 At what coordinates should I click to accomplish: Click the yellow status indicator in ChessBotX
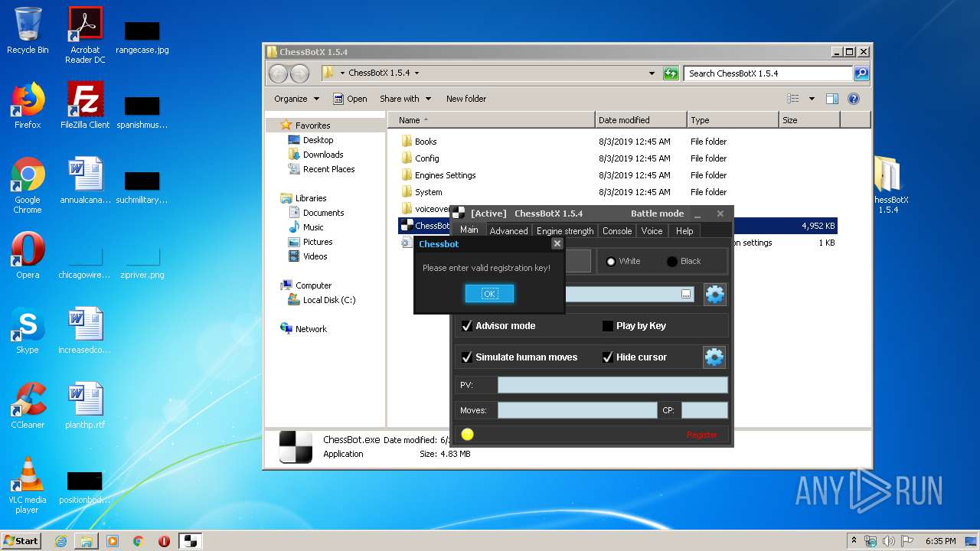(x=467, y=435)
